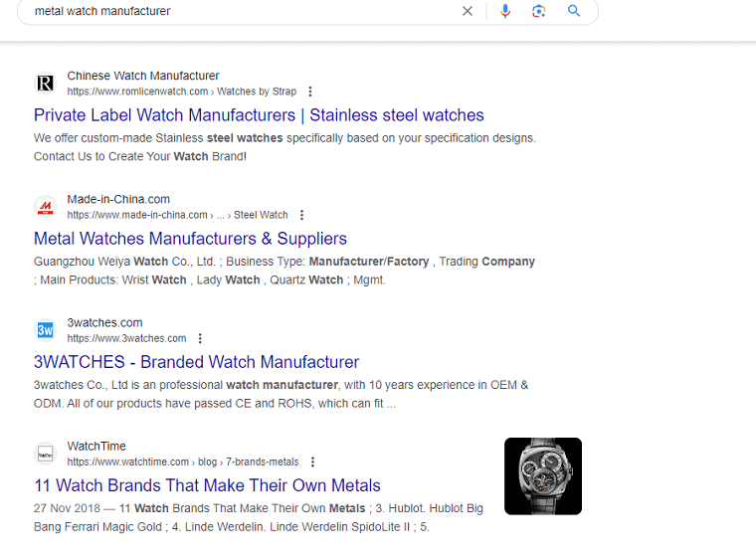This screenshot has width=756, height=556.
Task: Open Private Label Watch Manufacturers result
Action: pos(259,115)
